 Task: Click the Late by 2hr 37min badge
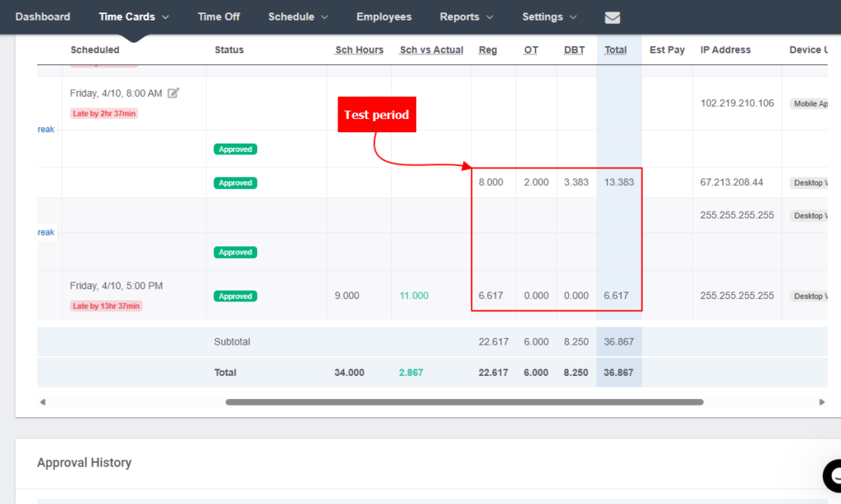(104, 113)
